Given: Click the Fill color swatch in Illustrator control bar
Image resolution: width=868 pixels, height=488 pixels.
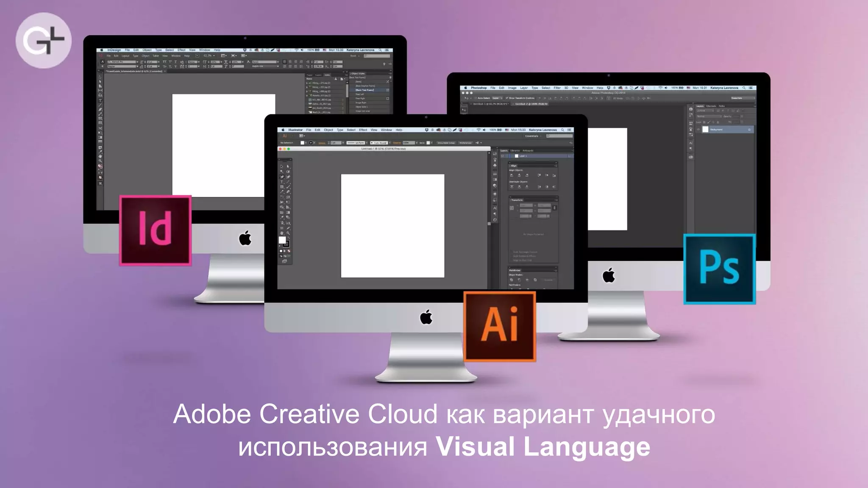Looking at the screenshot, I should tap(302, 143).
